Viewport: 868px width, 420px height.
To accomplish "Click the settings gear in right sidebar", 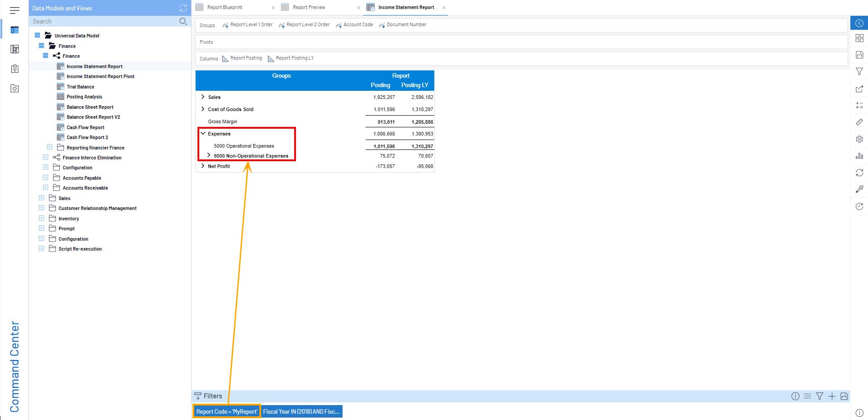I will [859, 139].
